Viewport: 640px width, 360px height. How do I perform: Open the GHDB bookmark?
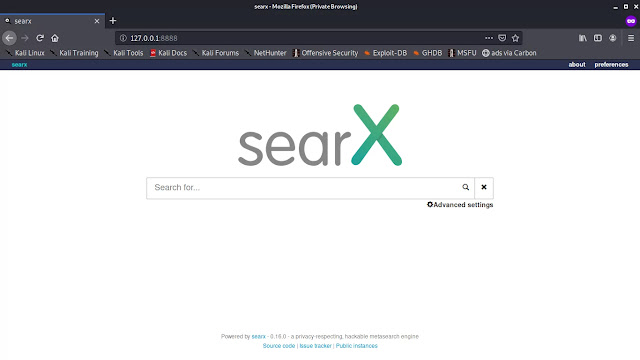pos(427,53)
